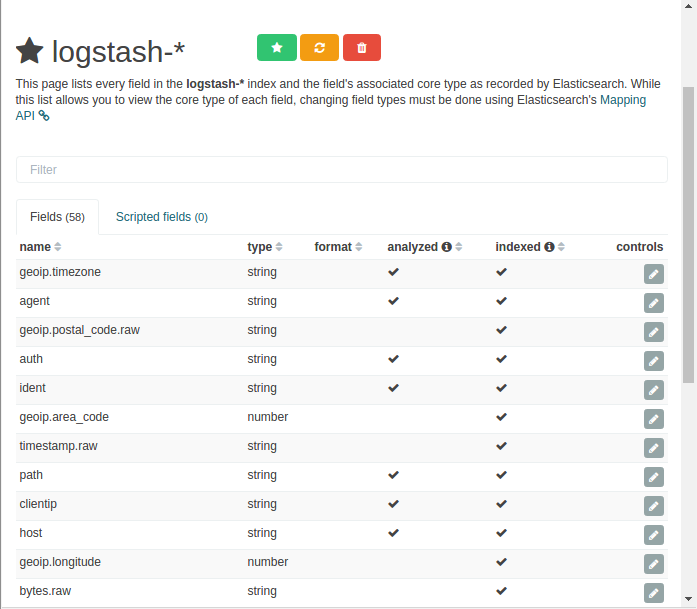Select the agent field name
Image resolution: width=697 pixels, height=609 pixels.
coord(34,301)
